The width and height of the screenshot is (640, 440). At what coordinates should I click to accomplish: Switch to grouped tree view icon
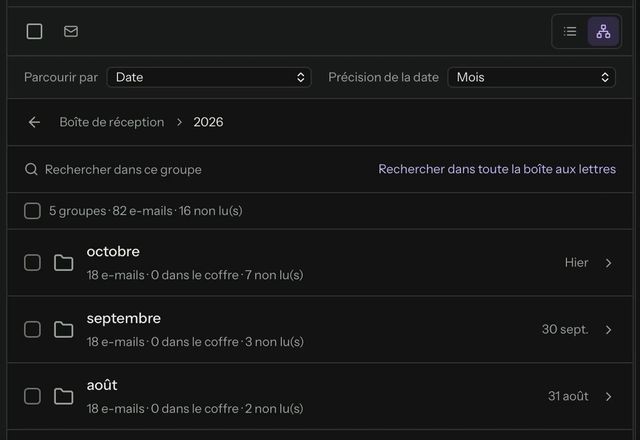pos(603,31)
